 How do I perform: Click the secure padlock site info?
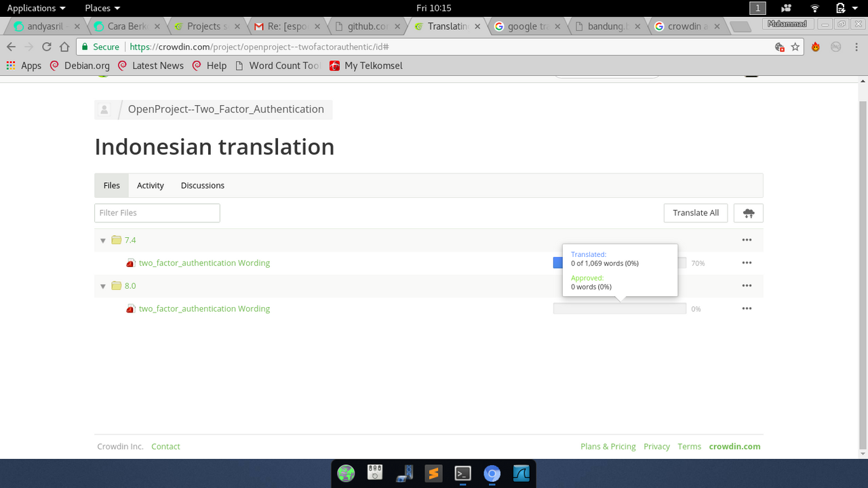(x=100, y=47)
